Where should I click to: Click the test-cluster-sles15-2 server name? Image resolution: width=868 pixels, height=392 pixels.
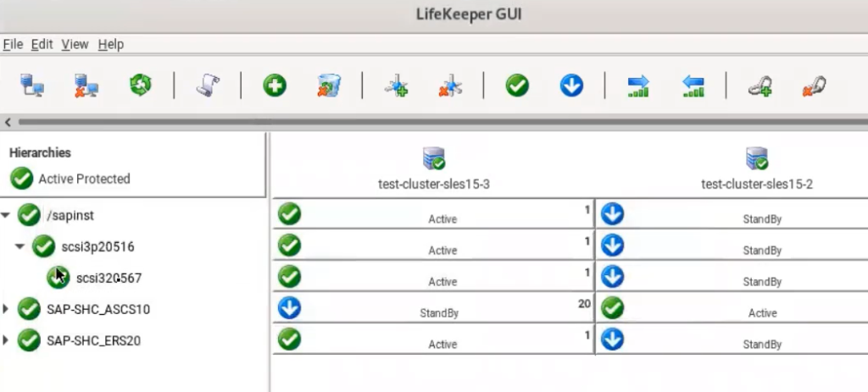pos(757,184)
